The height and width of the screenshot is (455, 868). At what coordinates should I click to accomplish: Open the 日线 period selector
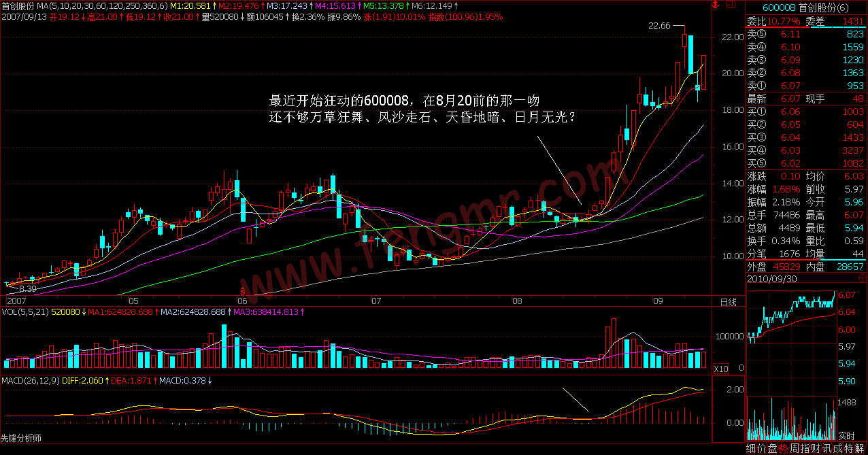coord(728,301)
